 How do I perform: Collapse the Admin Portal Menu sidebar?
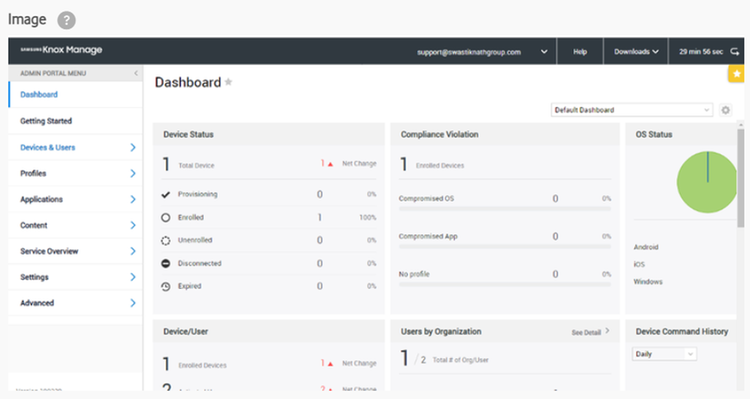(x=136, y=73)
